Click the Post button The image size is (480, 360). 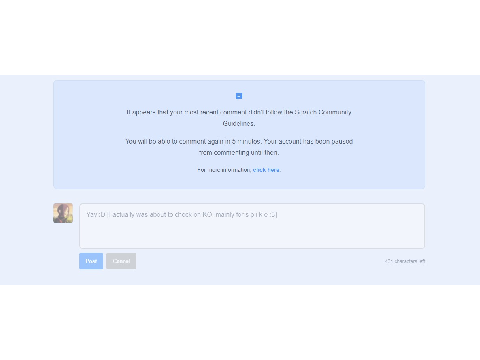point(91,261)
